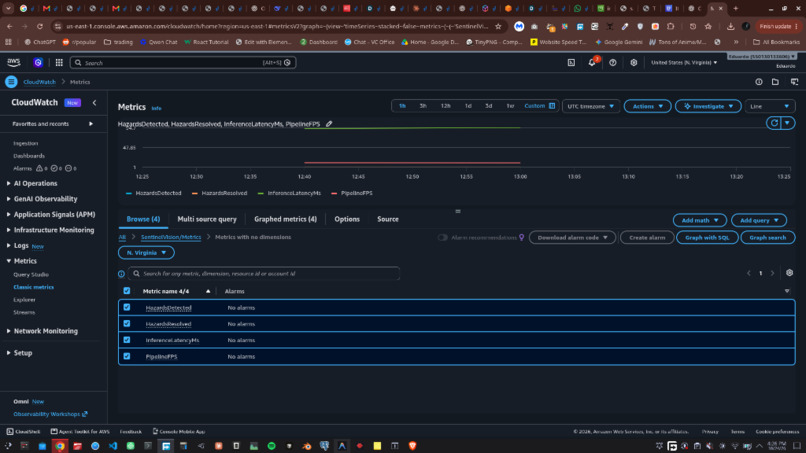The image size is (806, 453).
Task: Open the notifications bell
Action: pos(592,62)
